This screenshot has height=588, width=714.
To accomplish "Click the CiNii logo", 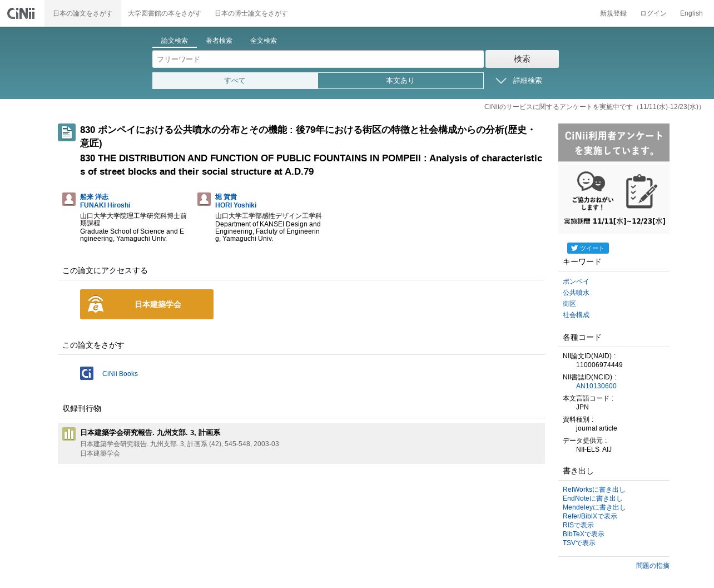I will pos(21,13).
